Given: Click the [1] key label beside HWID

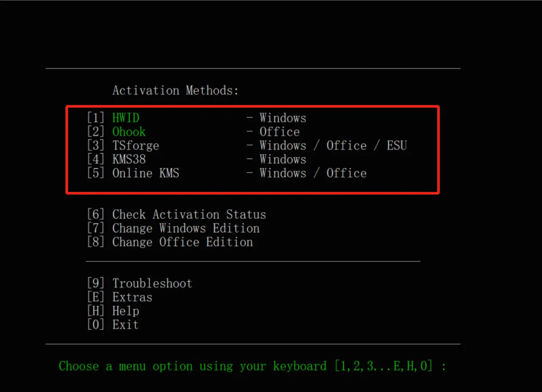Looking at the screenshot, I should (95, 118).
